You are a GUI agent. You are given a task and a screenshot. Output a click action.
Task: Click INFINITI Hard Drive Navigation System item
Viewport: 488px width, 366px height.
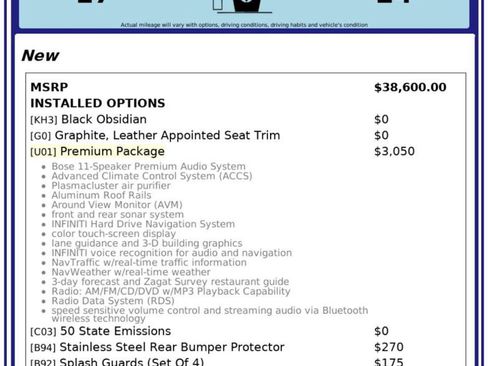pos(143,224)
